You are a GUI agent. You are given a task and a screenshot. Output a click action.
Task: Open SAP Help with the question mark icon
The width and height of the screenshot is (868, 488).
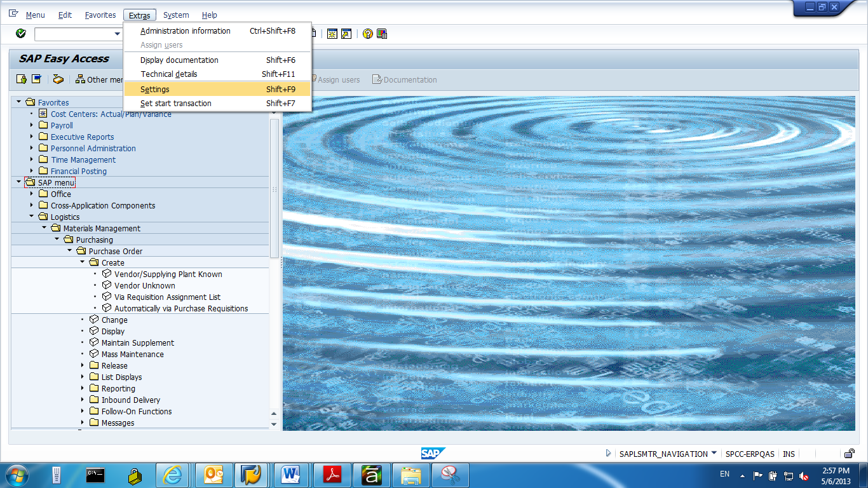point(367,33)
